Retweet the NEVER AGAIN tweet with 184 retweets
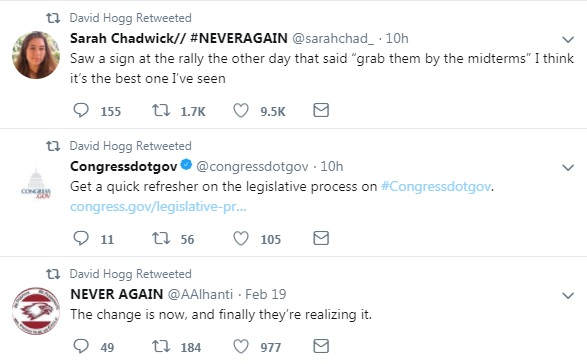 pyautogui.click(x=161, y=346)
